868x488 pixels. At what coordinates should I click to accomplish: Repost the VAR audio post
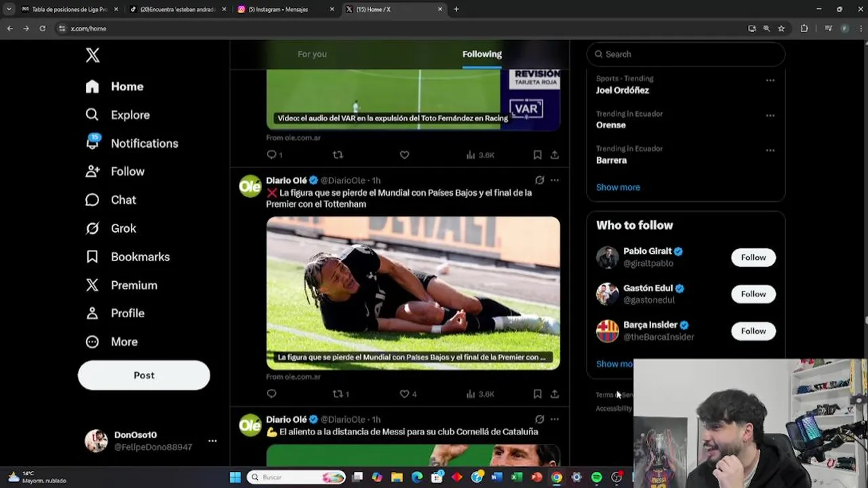(x=338, y=155)
